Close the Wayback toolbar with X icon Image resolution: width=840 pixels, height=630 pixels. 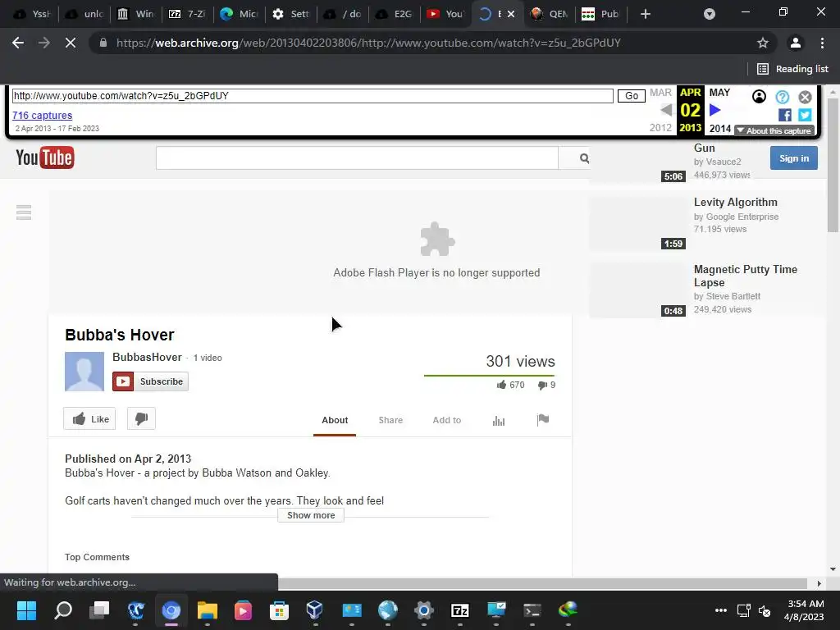tap(806, 97)
